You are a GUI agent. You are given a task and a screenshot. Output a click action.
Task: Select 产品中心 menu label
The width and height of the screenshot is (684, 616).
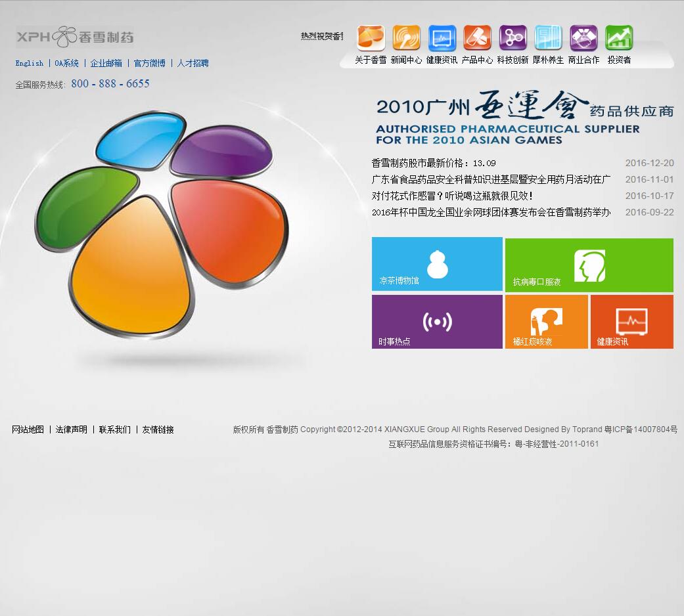coord(477,60)
